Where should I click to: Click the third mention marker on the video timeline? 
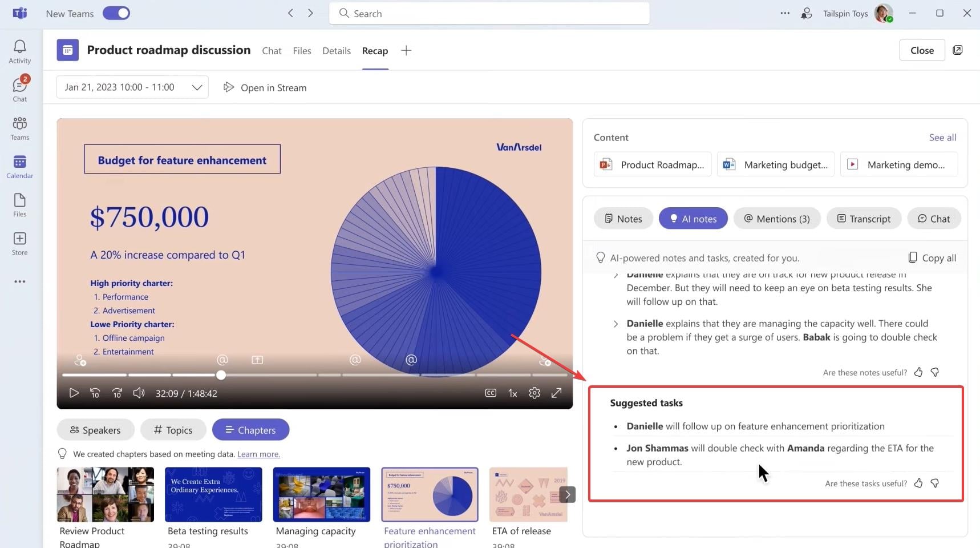(411, 360)
